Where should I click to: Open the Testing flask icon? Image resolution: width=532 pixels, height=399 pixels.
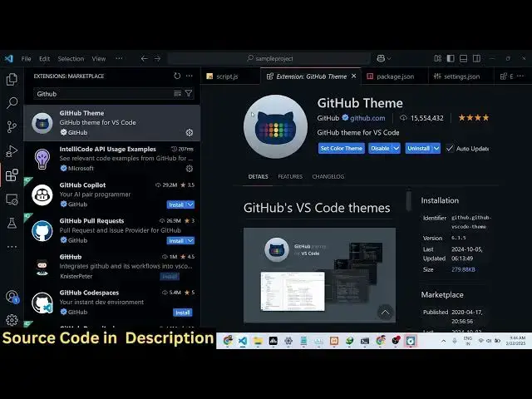[x=12, y=223]
